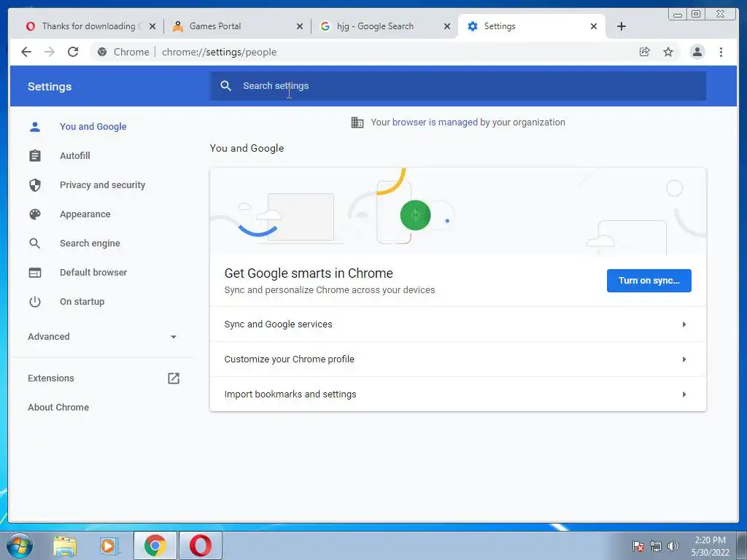Select the You and Google section
747x560 pixels.
click(93, 127)
